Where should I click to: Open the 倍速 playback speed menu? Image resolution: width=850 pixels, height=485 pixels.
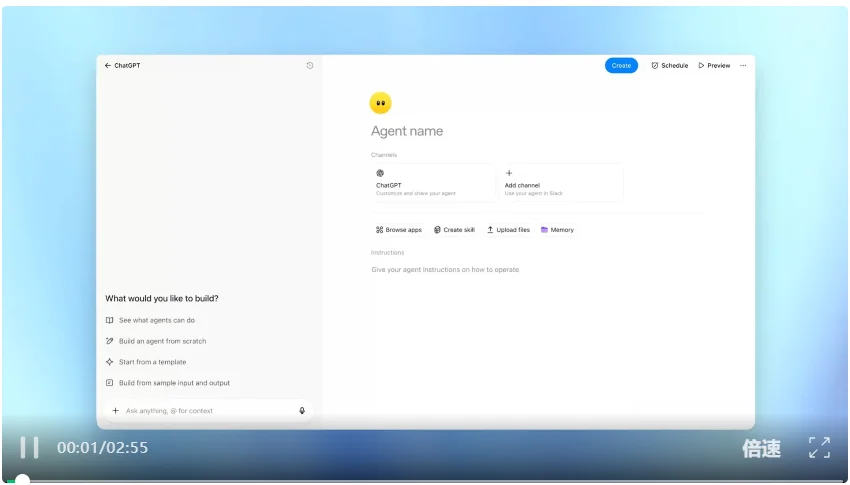(x=761, y=448)
